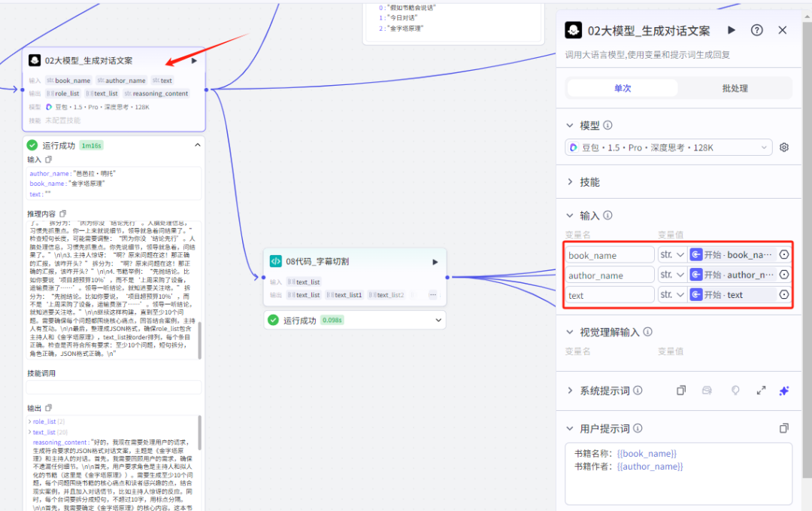The width and height of the screenshot is (812, 511).
Task: Open help via the question mark button
Action: point(757,30)
